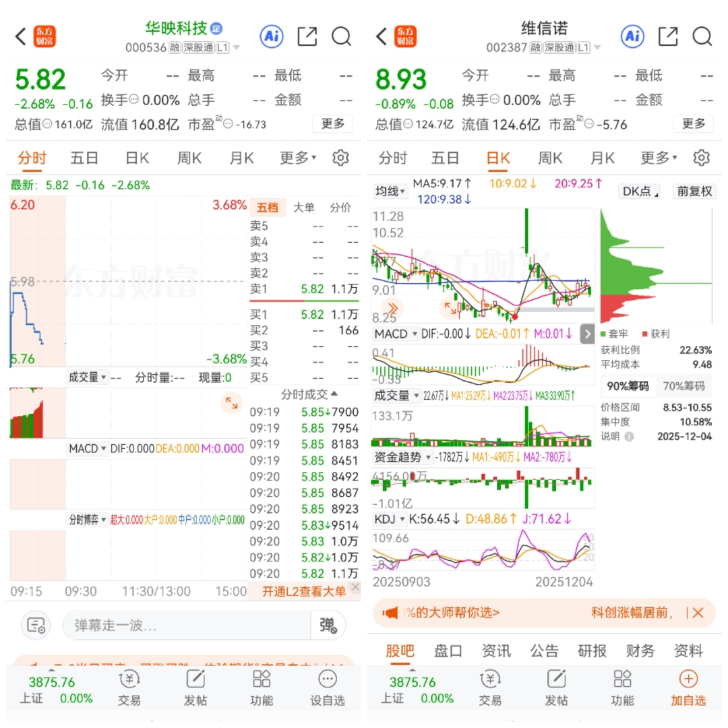Expand 维信诺 K-line chart to fullscreen
This screenshot has height=728, width=728.
coord(450,307)
